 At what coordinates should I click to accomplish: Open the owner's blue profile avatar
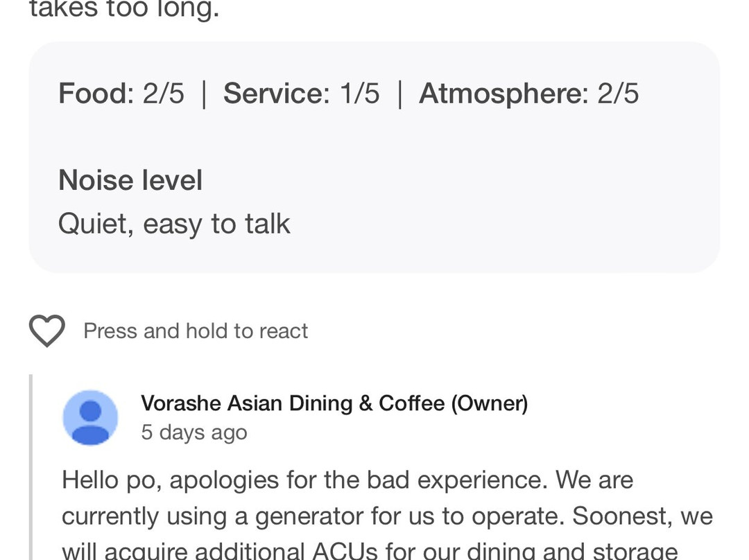(x=90, y=417)
